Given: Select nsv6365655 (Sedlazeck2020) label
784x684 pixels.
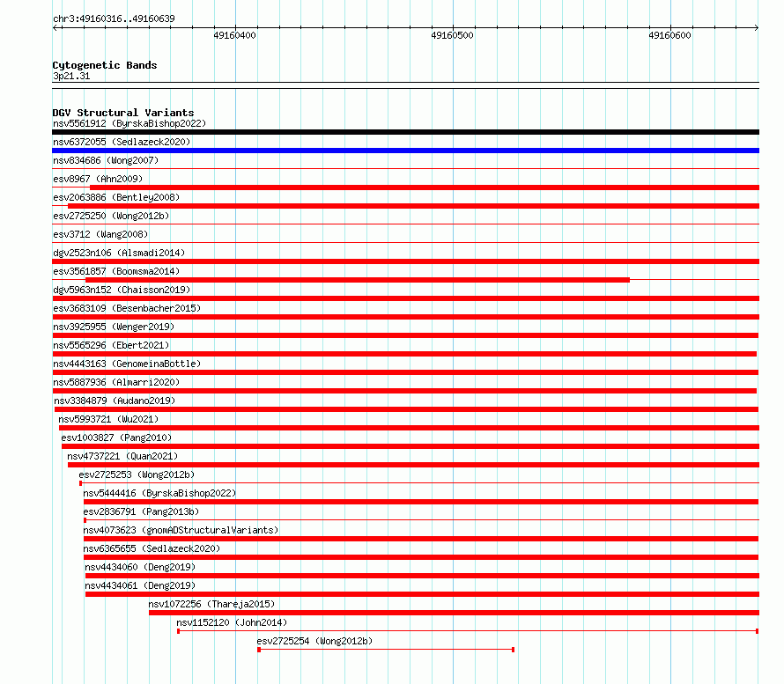Looking at the screenshot, I should coord(152,548).
